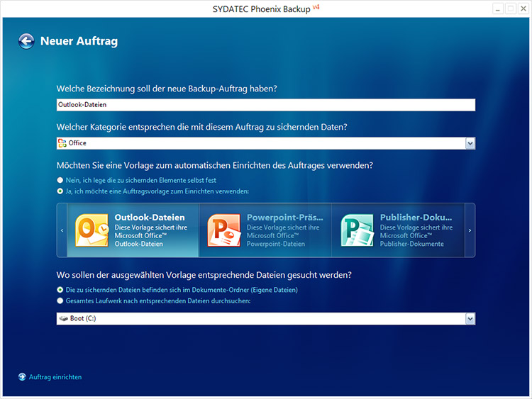Click the Office category icon in dropdown

pos(62,143)
